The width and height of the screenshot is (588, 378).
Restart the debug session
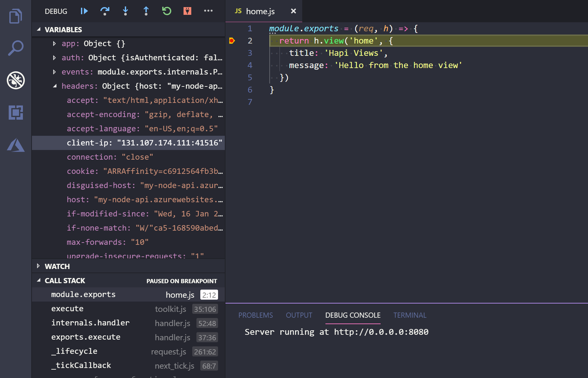point(166,11)
